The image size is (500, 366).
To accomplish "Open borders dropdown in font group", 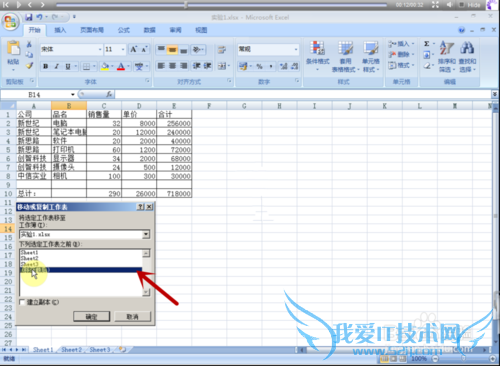I will [94, 66].
